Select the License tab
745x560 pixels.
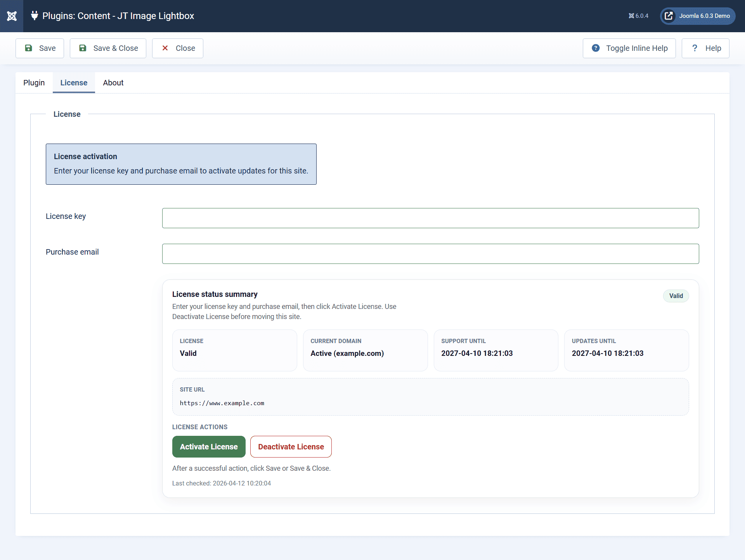(x=74, y=83)
